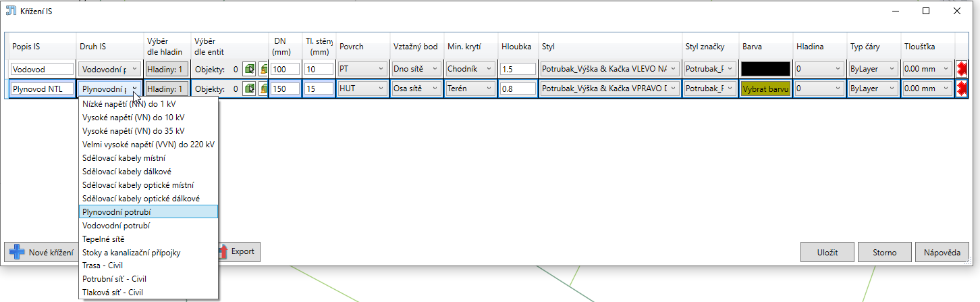This screenshot has width=980, height=302.
Task: Add new crossing with Nové křížení
Action: (x=41, y=252)
